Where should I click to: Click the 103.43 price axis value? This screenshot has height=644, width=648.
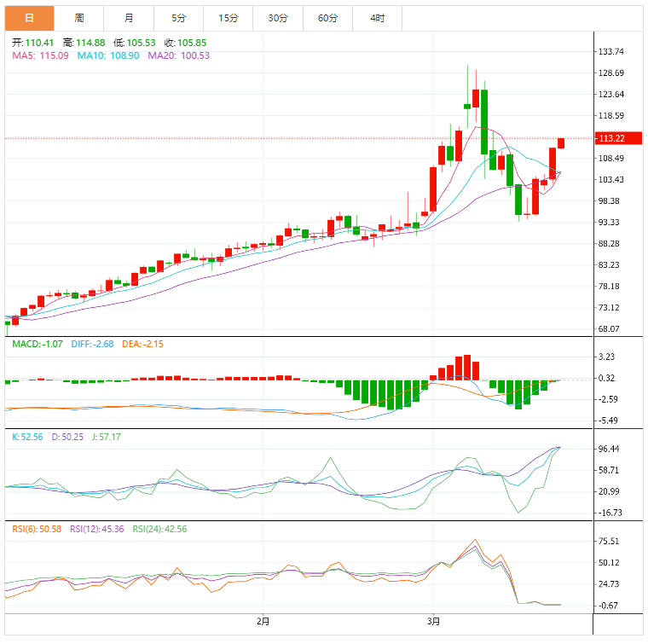pos(611,180)
